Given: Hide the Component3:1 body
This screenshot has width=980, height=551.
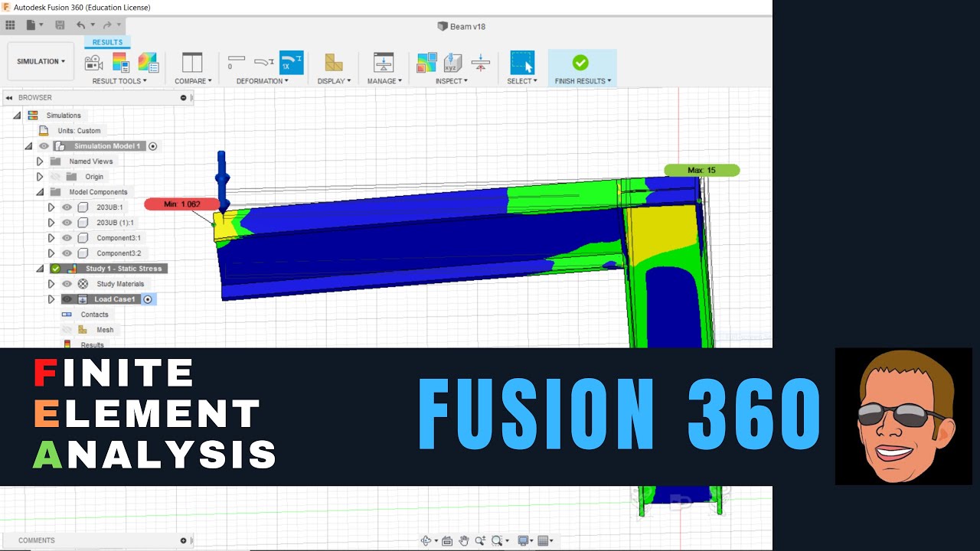Looking at the screenshot, I should tap(67, 238).
